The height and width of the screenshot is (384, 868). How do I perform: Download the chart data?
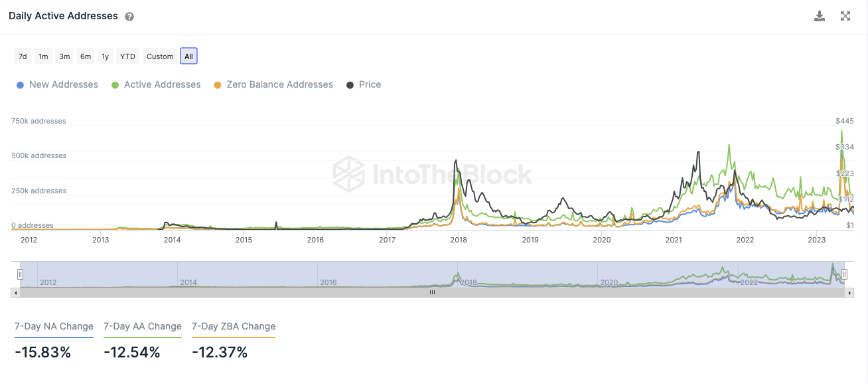[x=820, y=16]
